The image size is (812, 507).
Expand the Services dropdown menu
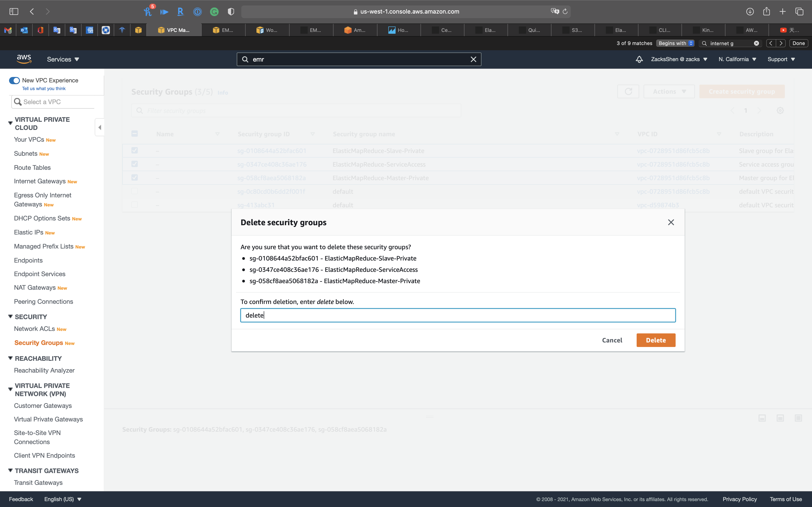click(63, 59)
